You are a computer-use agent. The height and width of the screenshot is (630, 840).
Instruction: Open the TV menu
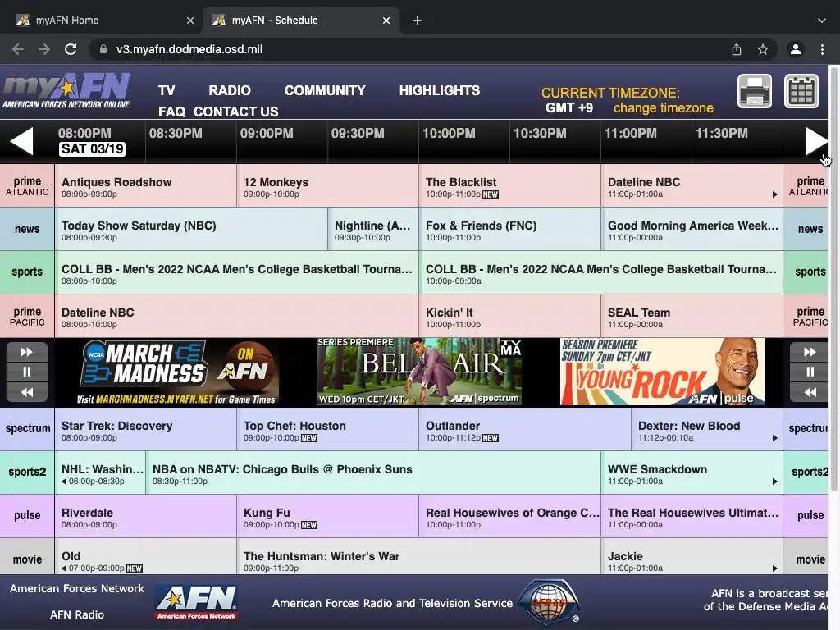(167, 90)
